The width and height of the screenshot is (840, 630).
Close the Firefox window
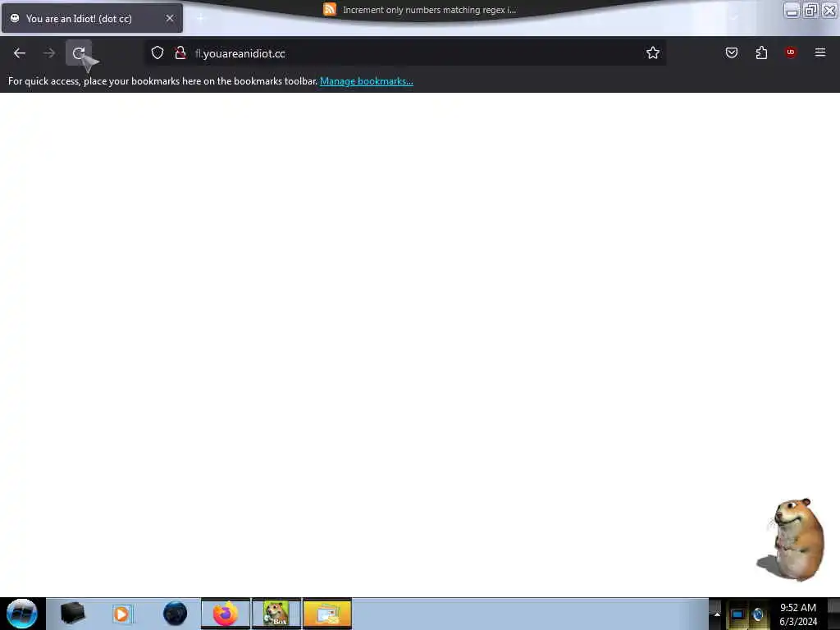point(829,10)
